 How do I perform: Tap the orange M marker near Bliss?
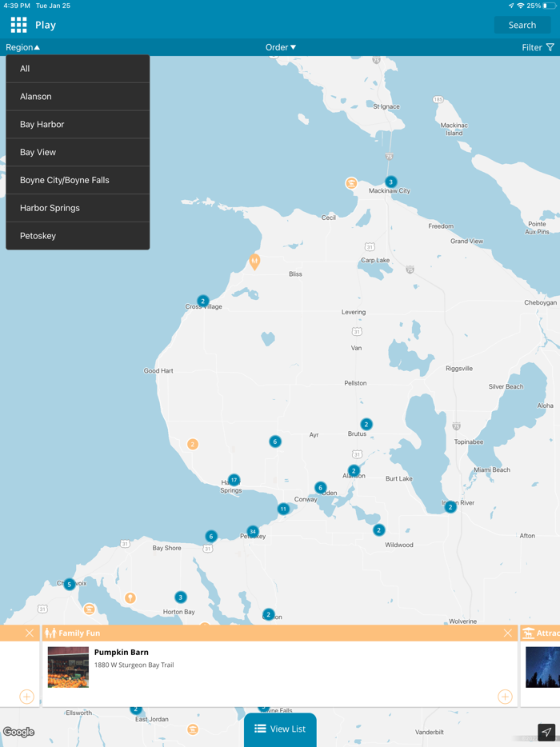[x=254, y=261]
